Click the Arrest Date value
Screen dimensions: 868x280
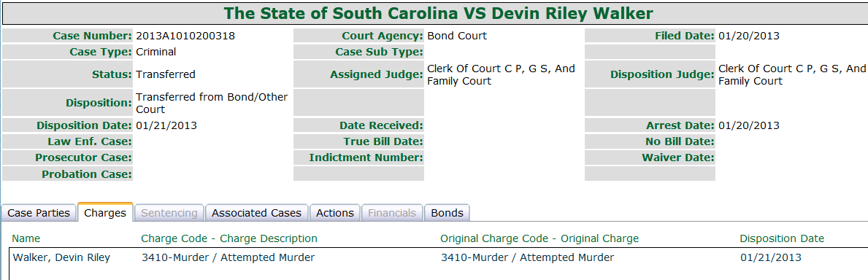point(749,125)
